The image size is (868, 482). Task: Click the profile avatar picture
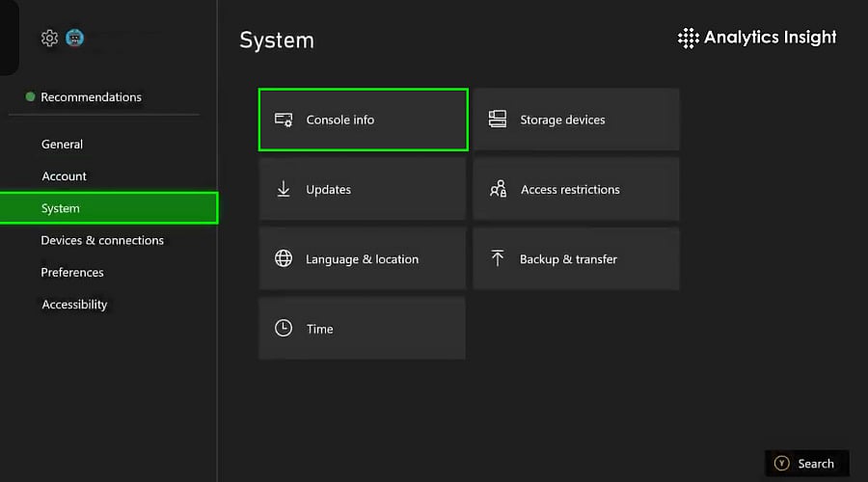[x=75, y=39]
